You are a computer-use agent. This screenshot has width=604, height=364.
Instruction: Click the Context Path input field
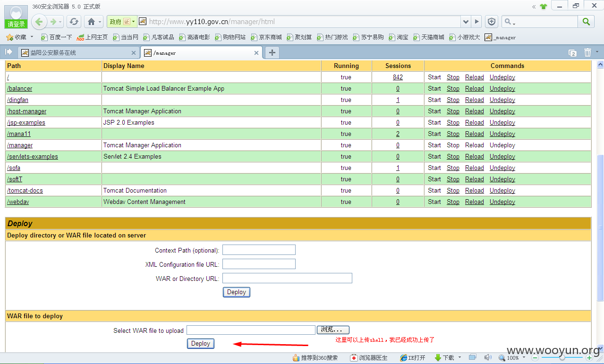click(259, 250)
